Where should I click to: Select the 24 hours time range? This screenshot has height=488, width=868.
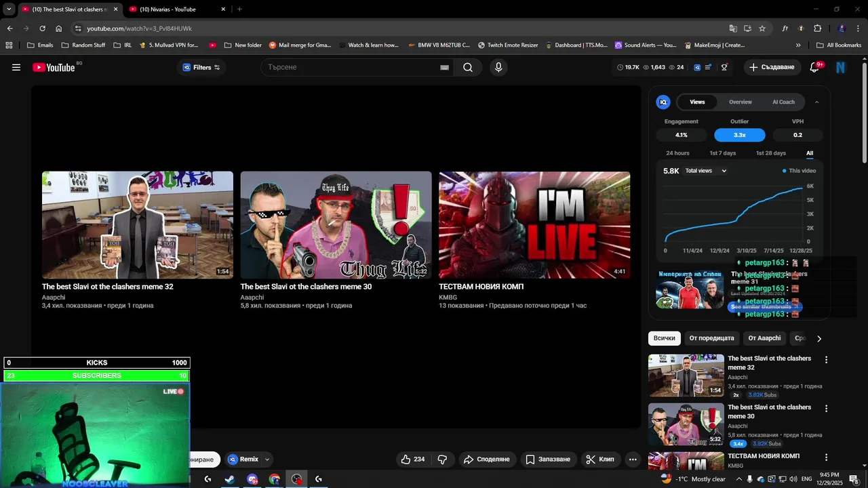click(677, 153)
